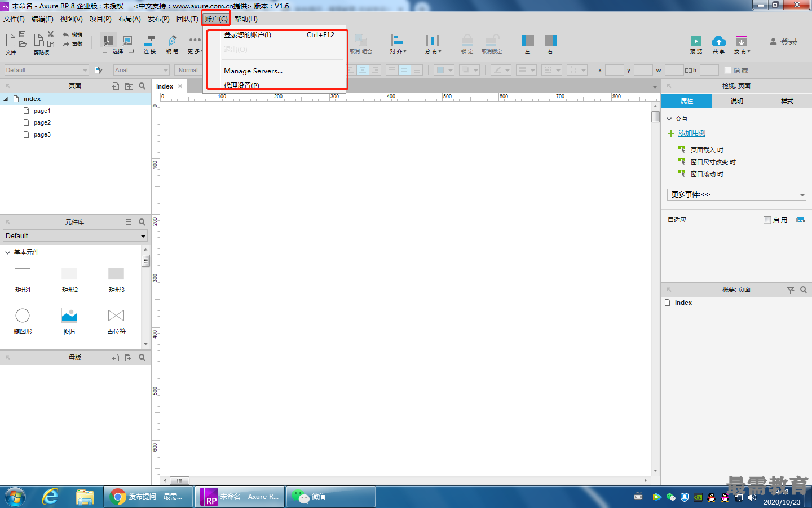
Task: Collapse the Interactions (交互) section
Action: coord(669,119)
